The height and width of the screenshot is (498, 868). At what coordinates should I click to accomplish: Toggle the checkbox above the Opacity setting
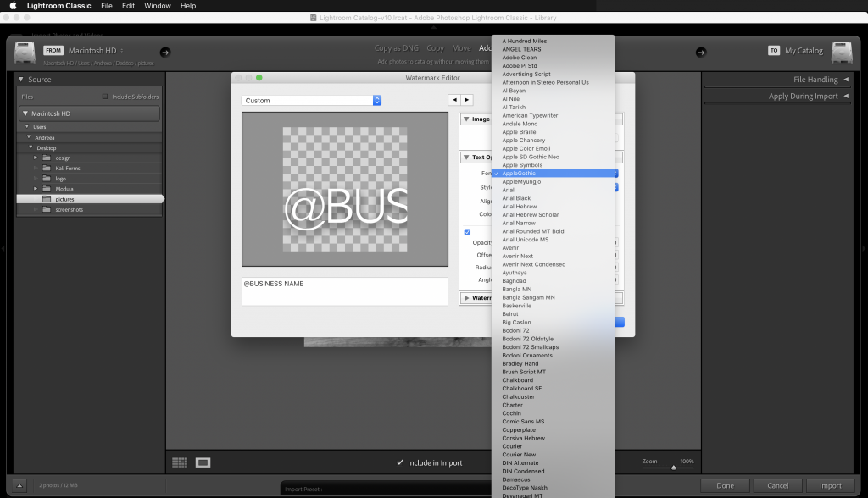point(467,231)
